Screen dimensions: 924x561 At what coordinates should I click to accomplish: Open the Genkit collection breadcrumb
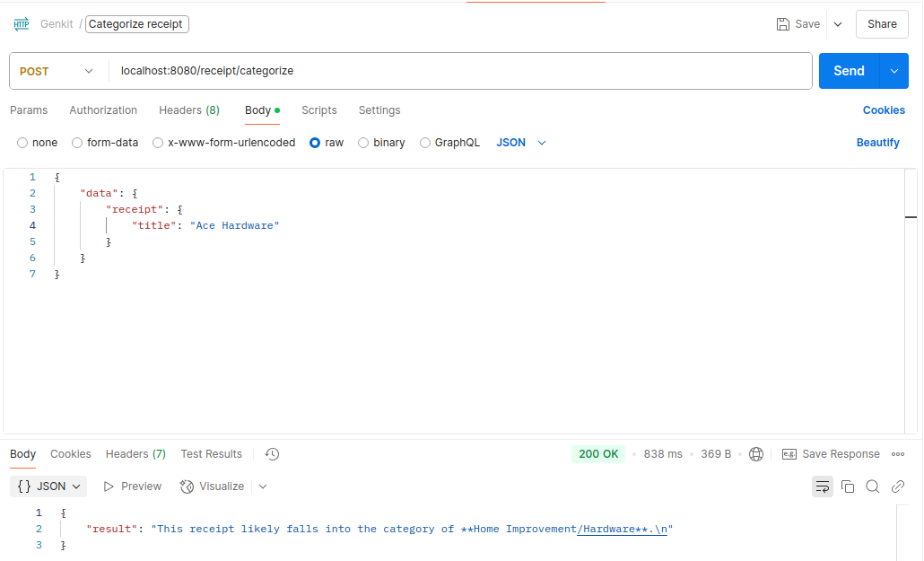(57, 24)
